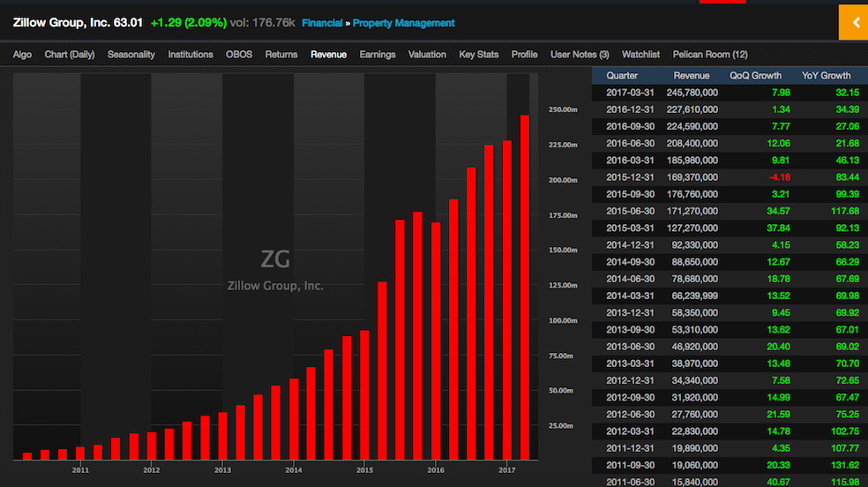Switch to the Chart (Daily) tab

click(x=70, y=54)
